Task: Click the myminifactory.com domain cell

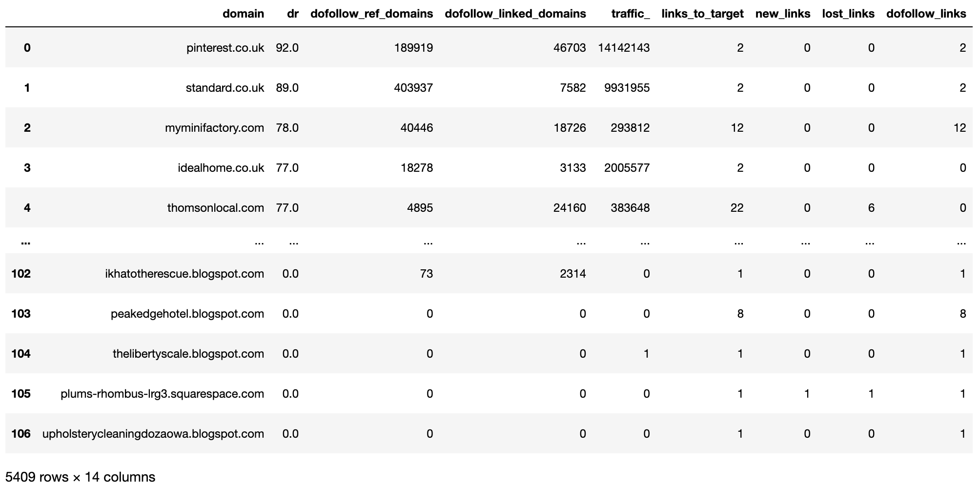Action: [x=215, y=127]
